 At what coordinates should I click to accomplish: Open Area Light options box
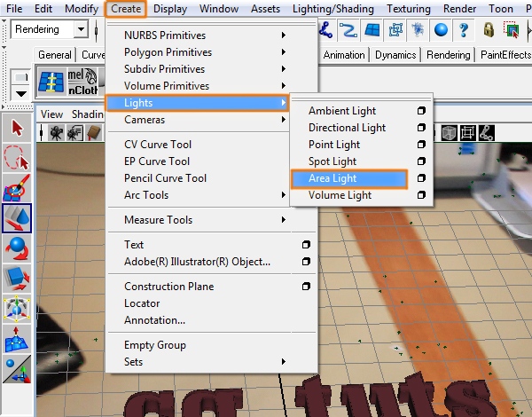(x=421, y=178)
